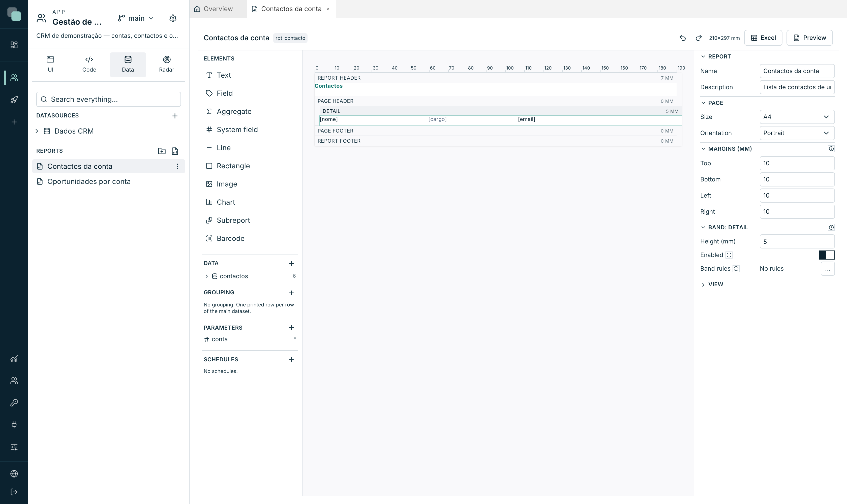Select the [email] field in Detail band
This screenshot has width=847, height=504.
point(526,119)
